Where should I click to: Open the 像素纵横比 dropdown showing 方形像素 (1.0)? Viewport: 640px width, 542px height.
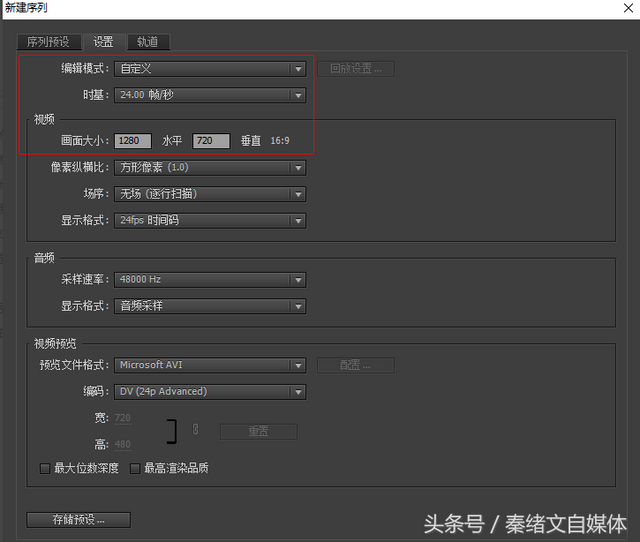click(x=210, y=168)
